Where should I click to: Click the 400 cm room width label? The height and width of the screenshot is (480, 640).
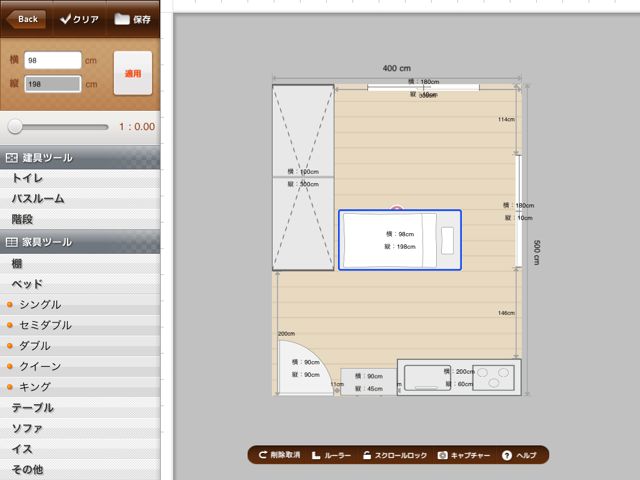click(x=397, y=68)
